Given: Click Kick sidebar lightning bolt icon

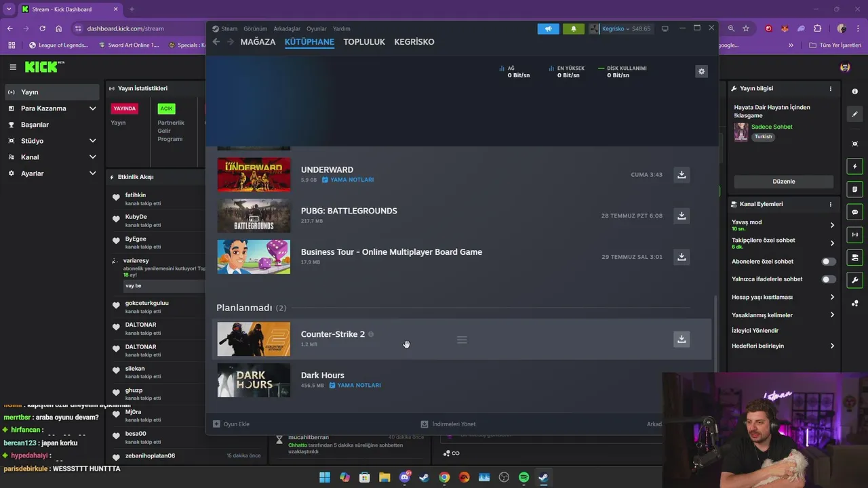Looking at the screenshot, I should coord(854,167).
